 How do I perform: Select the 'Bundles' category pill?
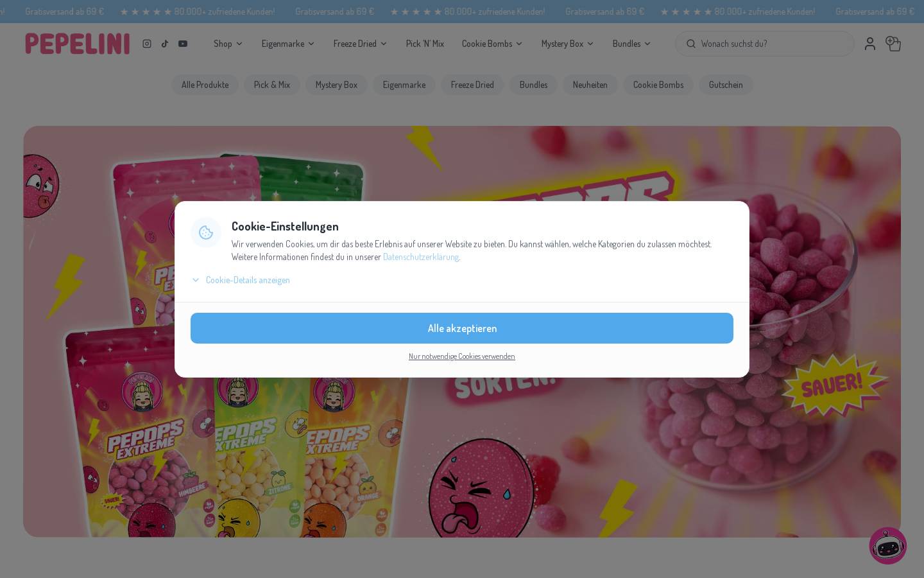pos(533,85)
